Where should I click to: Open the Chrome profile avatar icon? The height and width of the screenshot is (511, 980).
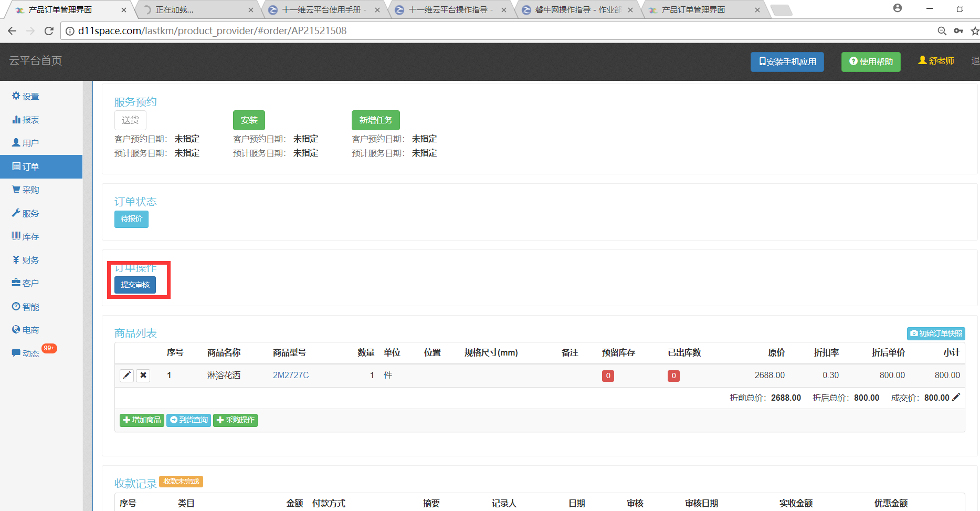tap(898, 8)
